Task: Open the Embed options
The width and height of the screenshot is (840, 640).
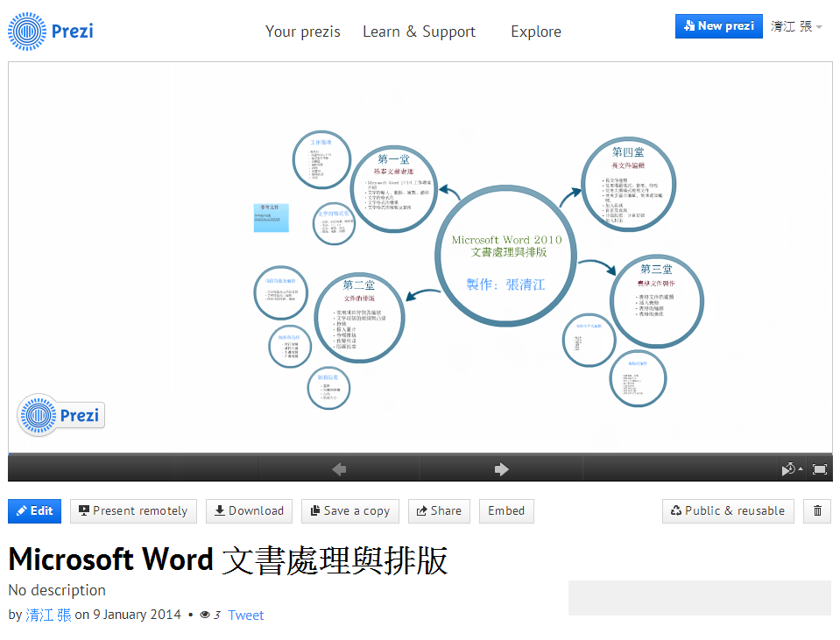Action: click(506, 511)
